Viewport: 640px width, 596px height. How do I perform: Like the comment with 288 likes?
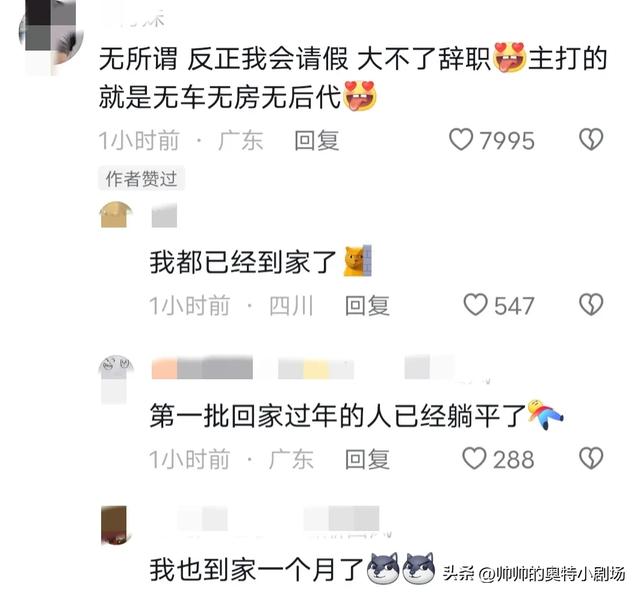click(474, 458)
